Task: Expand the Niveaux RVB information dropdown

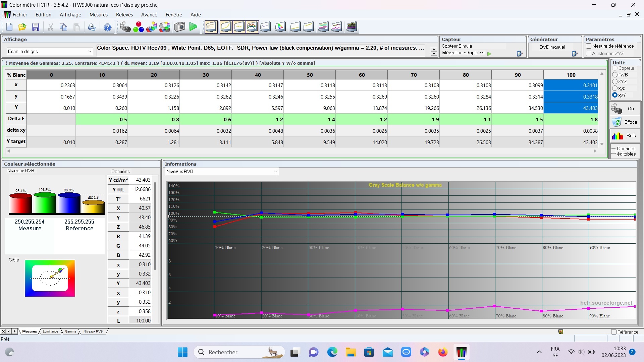Action: point(222,171)
